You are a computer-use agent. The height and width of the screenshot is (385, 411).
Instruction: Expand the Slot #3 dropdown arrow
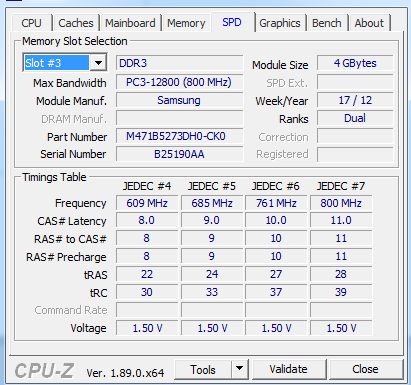tap(98, 62)
